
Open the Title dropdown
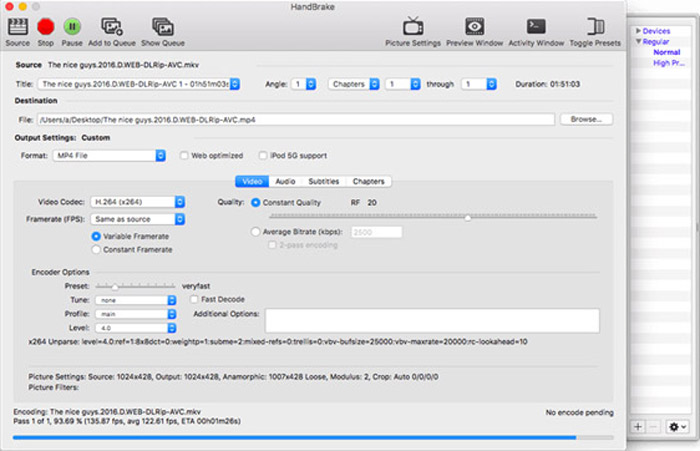pyautogui.click(x=139, y=84)
